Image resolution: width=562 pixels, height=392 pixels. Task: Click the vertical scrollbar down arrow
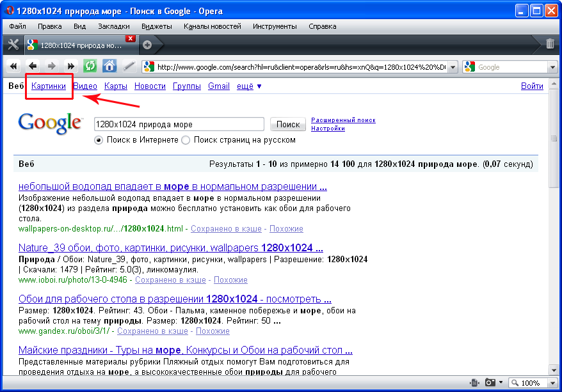554,371
